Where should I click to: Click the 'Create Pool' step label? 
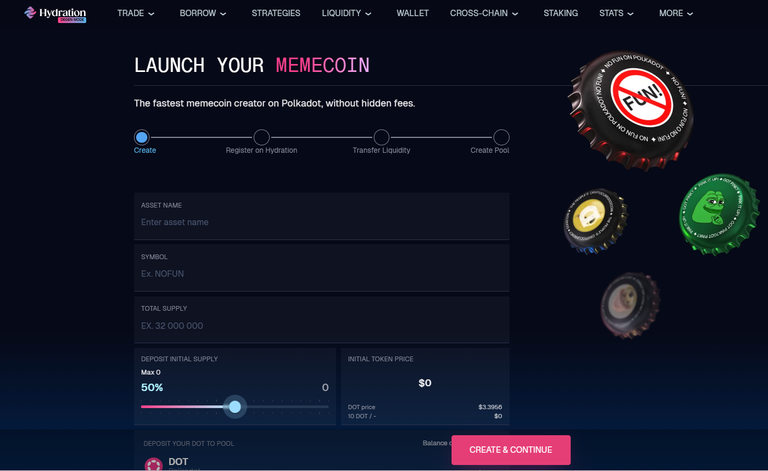click(x=490, y=150)
